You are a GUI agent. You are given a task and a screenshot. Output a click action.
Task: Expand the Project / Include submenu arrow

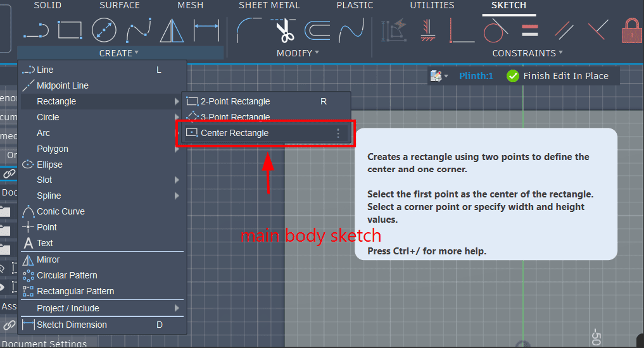177,308
